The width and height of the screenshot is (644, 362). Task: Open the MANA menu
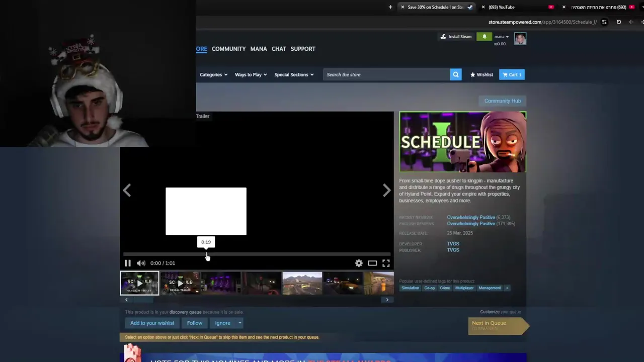point(259,49)
